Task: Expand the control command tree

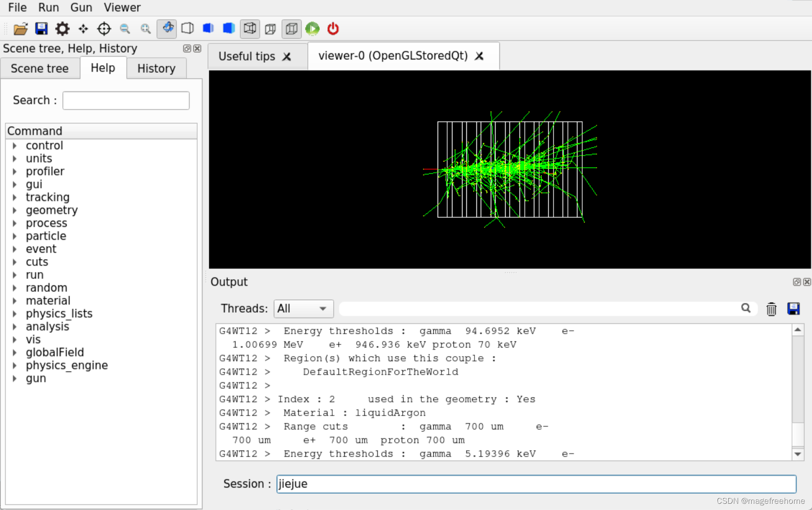Action: pyautogui.click(x=15, y=146)
